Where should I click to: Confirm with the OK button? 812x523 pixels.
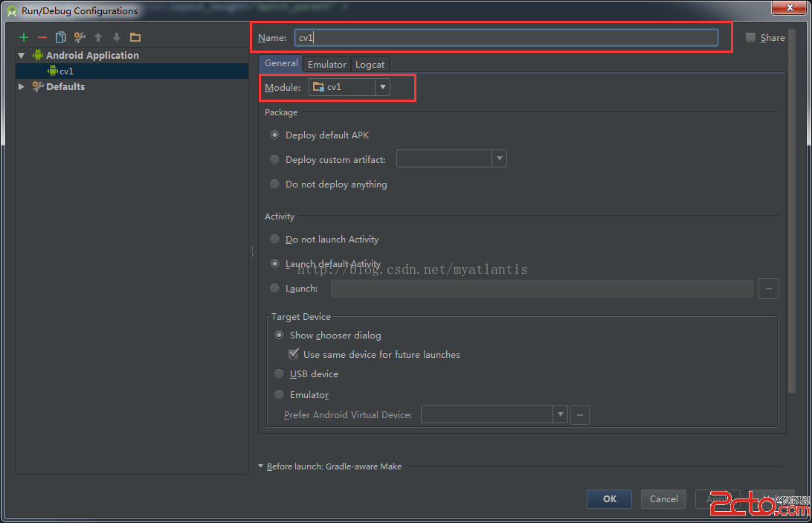pyautogui.click(x=609, y=498)
